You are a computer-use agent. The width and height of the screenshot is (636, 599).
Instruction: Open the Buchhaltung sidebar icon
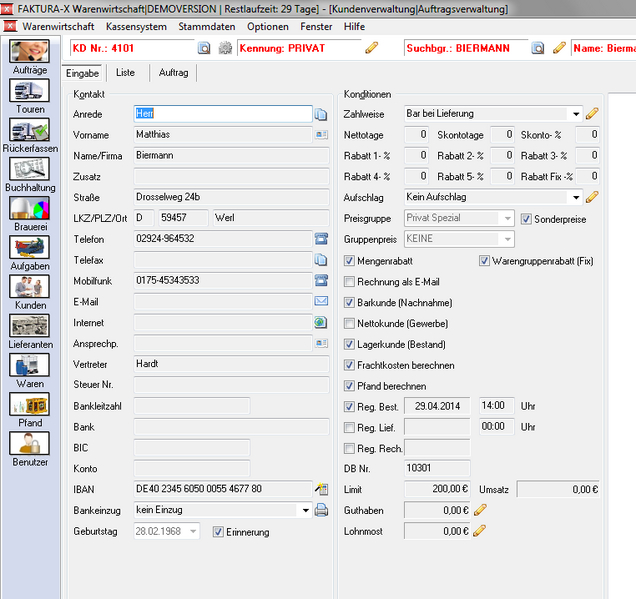click(x=30, y=169)
